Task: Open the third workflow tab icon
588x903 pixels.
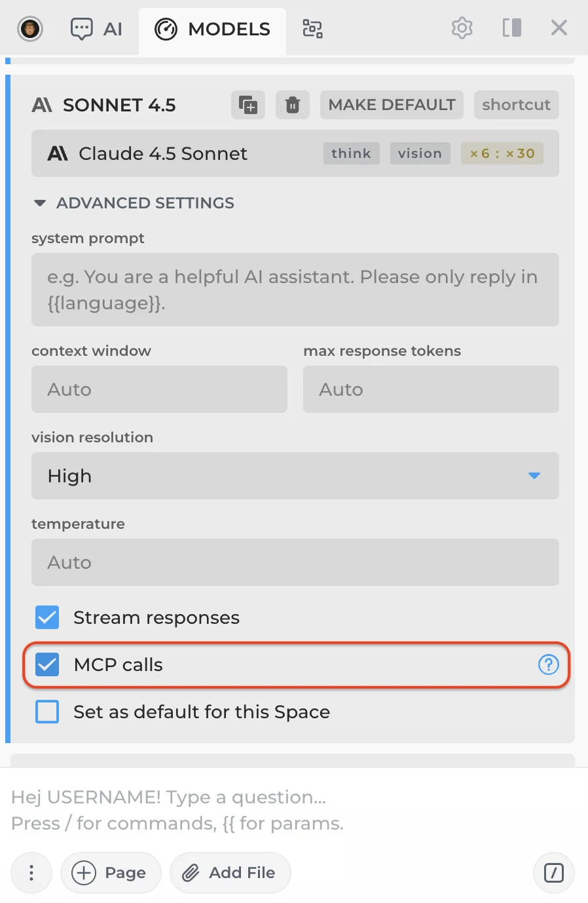Action: pyautogui.click(x=312, y=29)
